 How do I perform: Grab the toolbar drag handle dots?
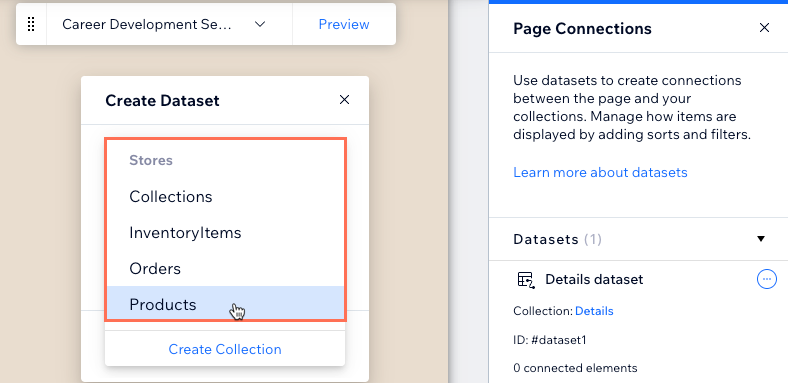(x=31, y=24)
